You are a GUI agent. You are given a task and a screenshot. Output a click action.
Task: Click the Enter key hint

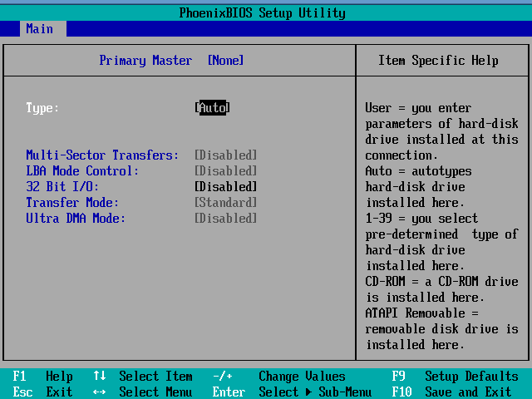click(x=229, y=392)
